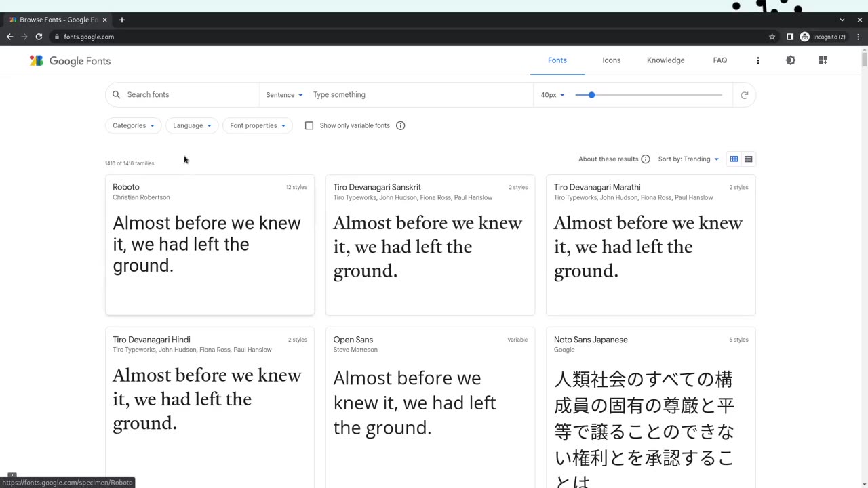
Task: Click info icon beside variable fonts
Action: pos(400,125)
